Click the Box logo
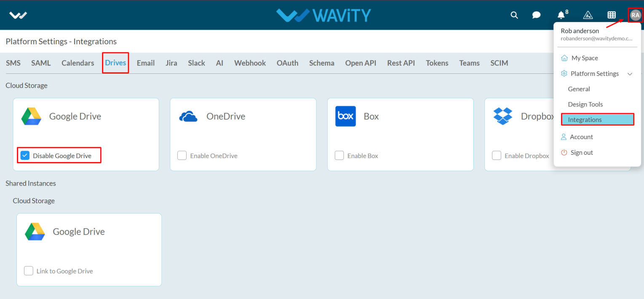Image resolution: width=644 pixels, height=299 pixels. (x=345, y=116)
